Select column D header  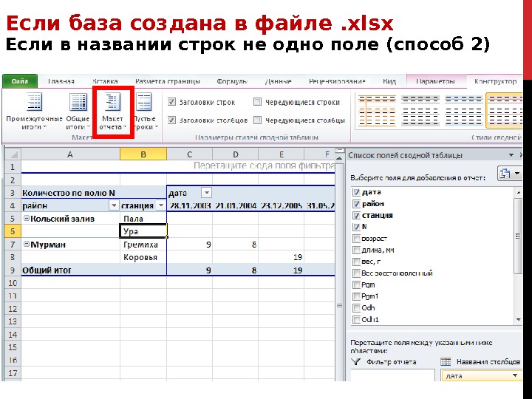[235, 154]
